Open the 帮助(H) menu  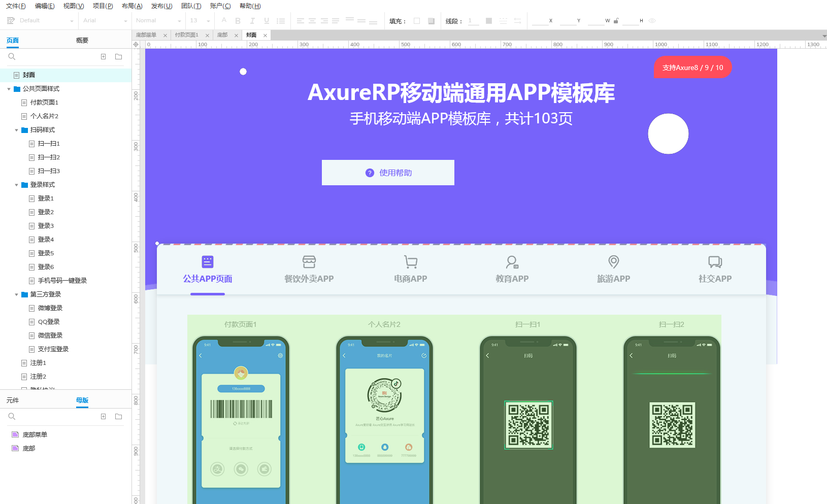[x=250, y=6]
